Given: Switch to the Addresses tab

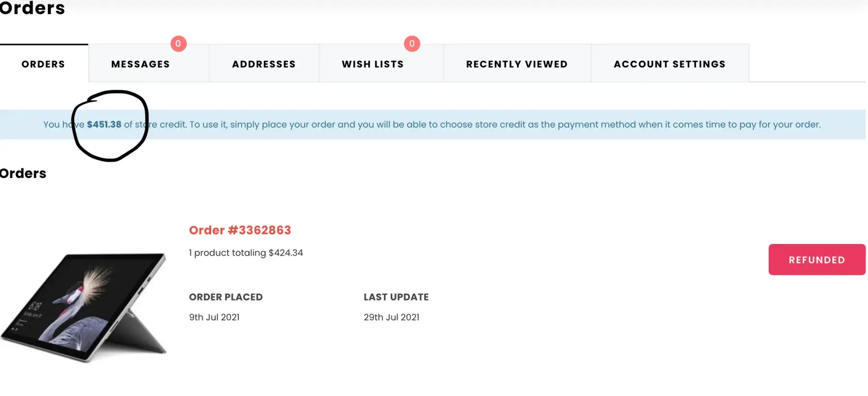Looking at the screenshot, I should 264,64.
